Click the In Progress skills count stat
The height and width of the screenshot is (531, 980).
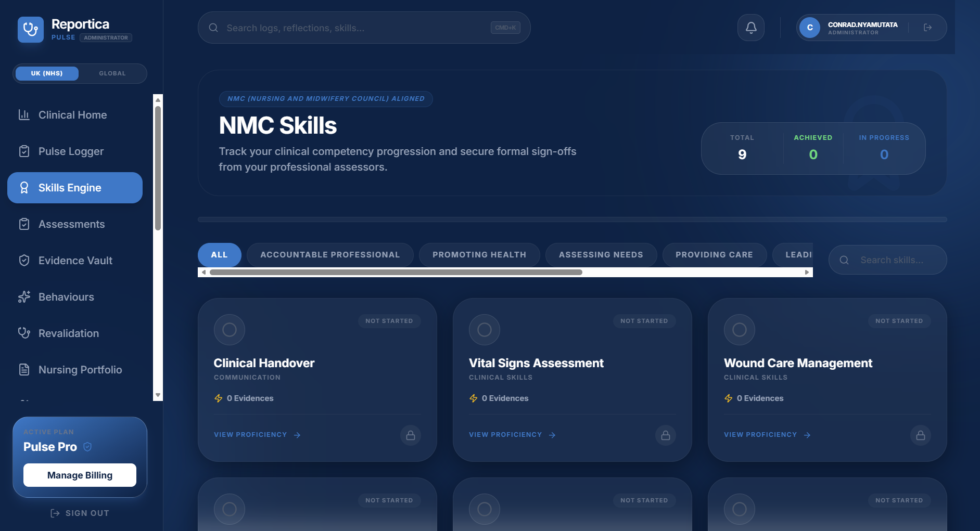coord(884,148)
